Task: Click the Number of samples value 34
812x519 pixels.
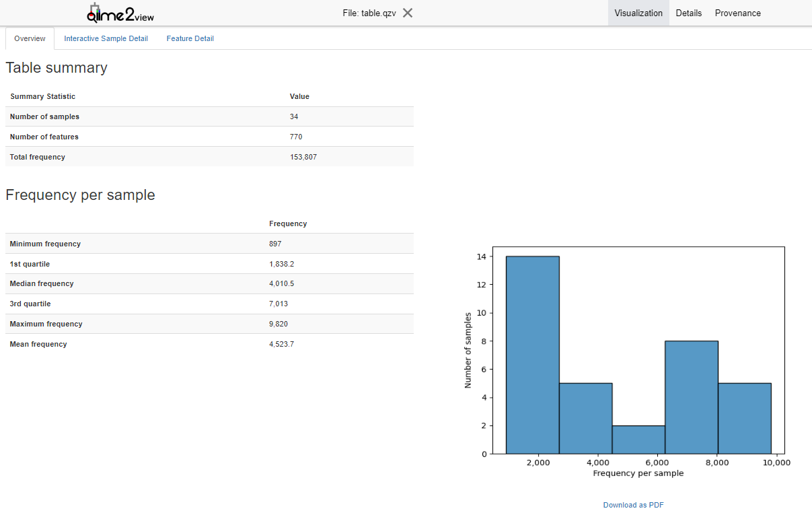Action: [x=294, y=116]
